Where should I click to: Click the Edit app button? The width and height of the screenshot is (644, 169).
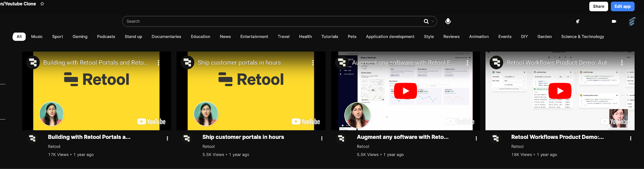(x=622, y=6)
